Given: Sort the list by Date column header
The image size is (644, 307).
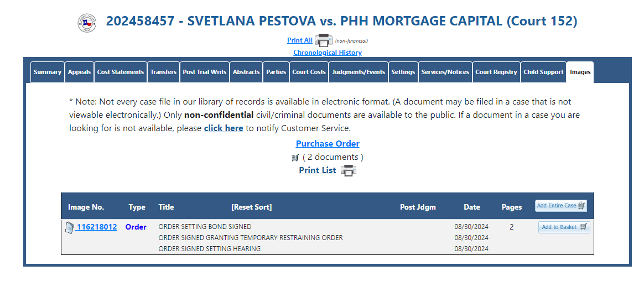Looking at the screenshot, I should (x=472, y=207).
